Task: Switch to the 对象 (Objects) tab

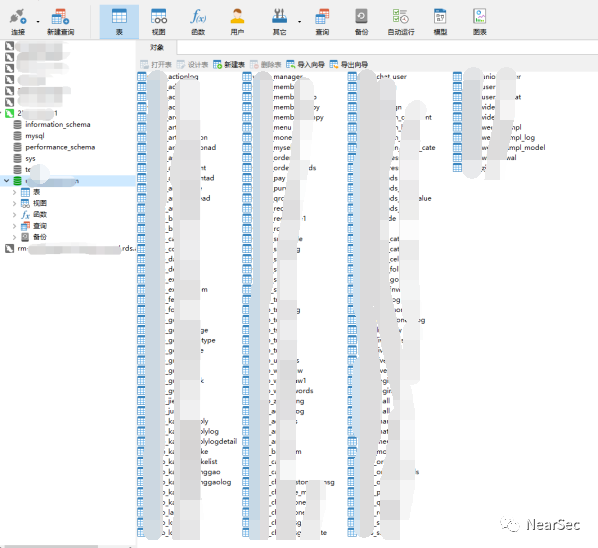Action: (x=157, y=47)
